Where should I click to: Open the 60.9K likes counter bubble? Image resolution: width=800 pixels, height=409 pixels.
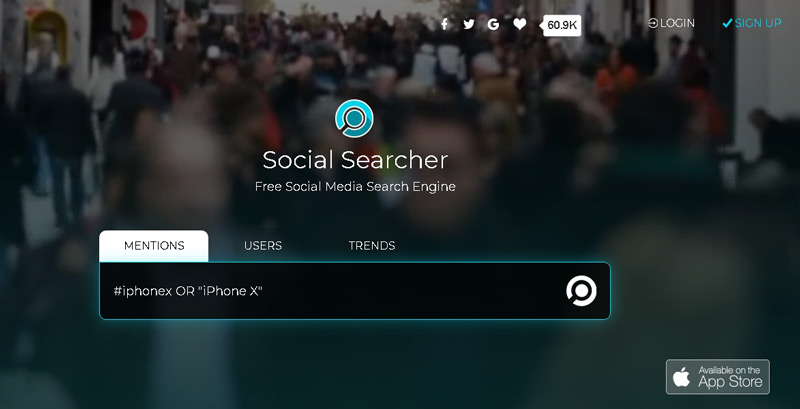tap(561, 25)
